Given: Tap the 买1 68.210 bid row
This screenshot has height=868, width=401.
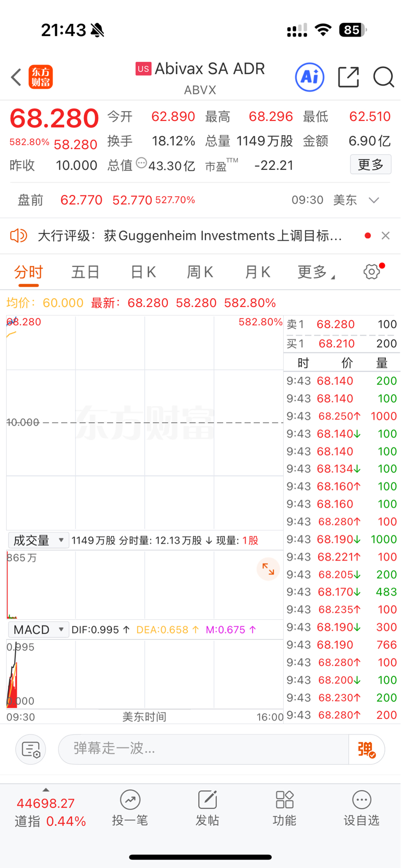Looking at the screenshot, I should click(342, 344).
